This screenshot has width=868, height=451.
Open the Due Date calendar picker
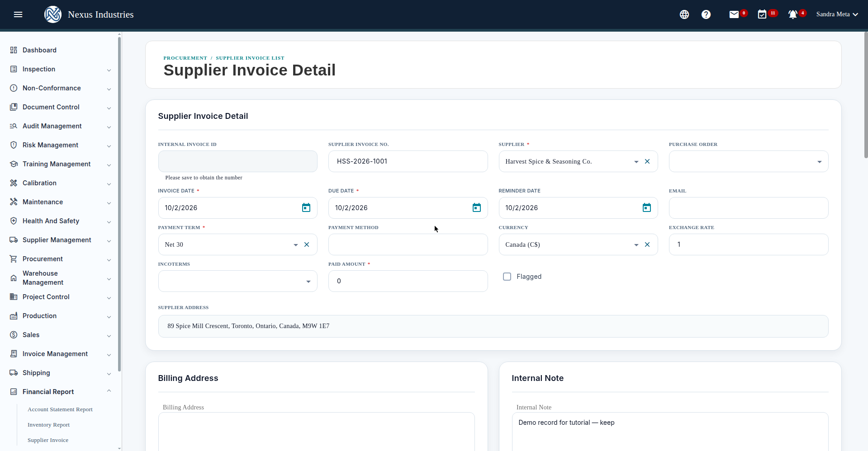coord(477,208)
